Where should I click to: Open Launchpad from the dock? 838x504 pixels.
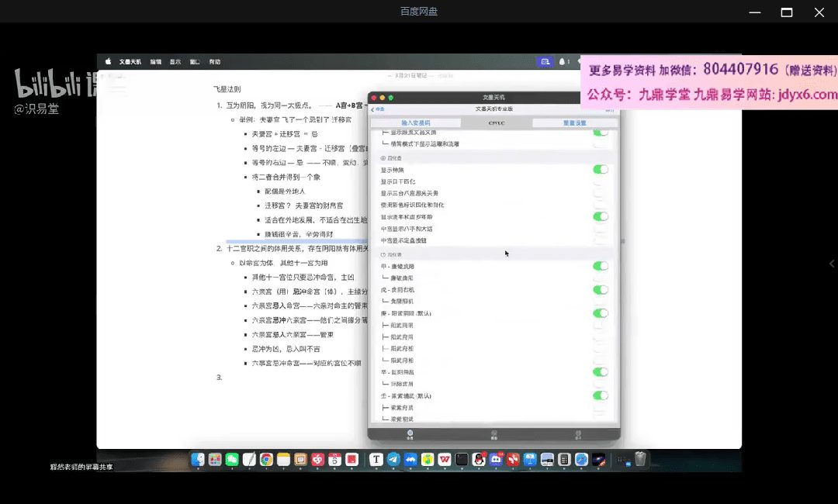[x=215, y=460]
